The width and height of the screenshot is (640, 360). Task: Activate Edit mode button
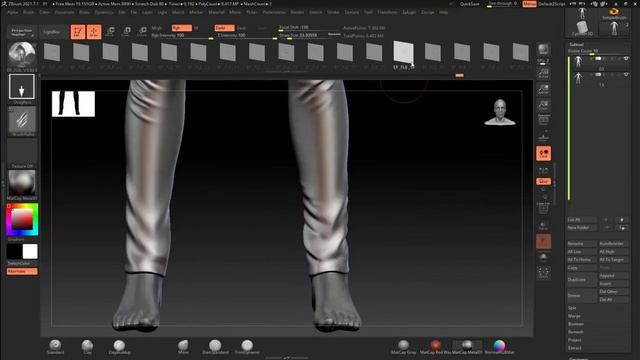tap(78, 32)
